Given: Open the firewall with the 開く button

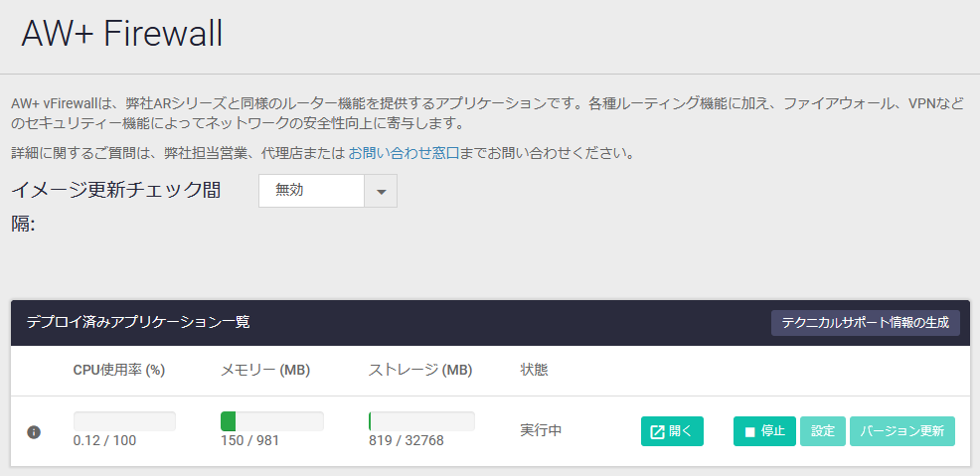Looking at the screenshot, I should pos(672,431).
